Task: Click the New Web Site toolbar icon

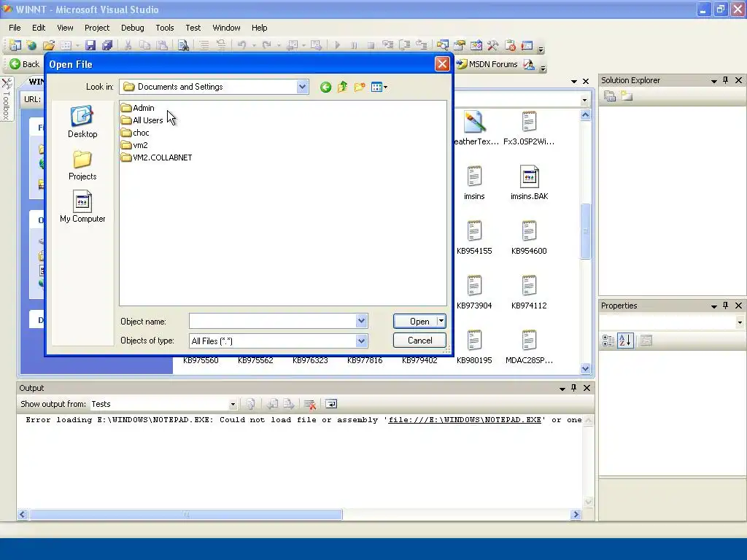Action: click(x=31, y=45)
